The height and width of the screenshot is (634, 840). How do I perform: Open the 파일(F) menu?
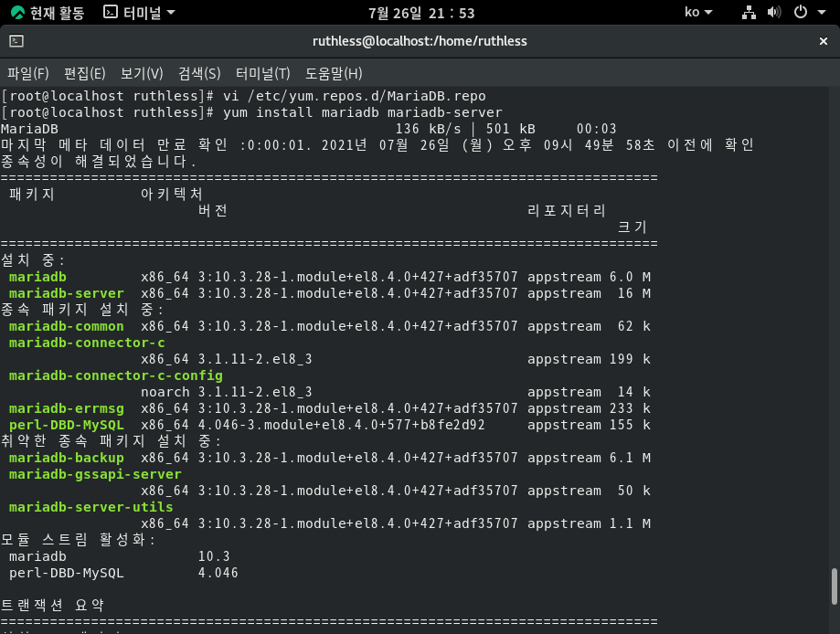click(27, 73)
